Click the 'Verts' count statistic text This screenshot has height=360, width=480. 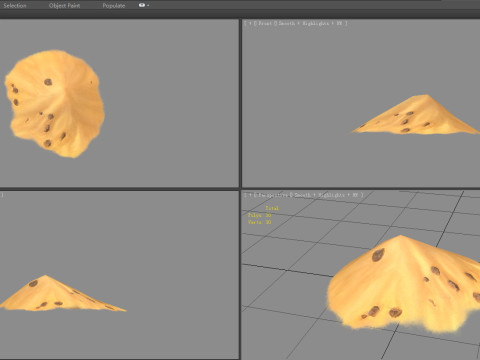[x=260, y=222]
